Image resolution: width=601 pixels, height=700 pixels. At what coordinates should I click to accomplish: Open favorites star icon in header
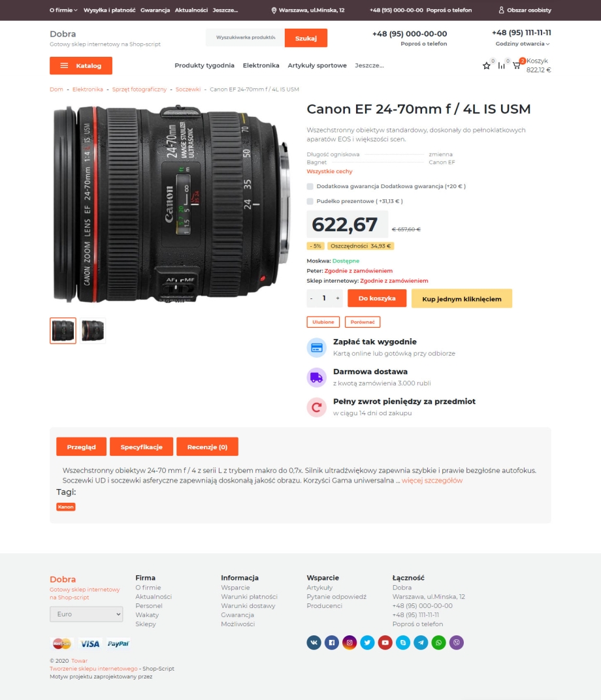coord(486,65)
